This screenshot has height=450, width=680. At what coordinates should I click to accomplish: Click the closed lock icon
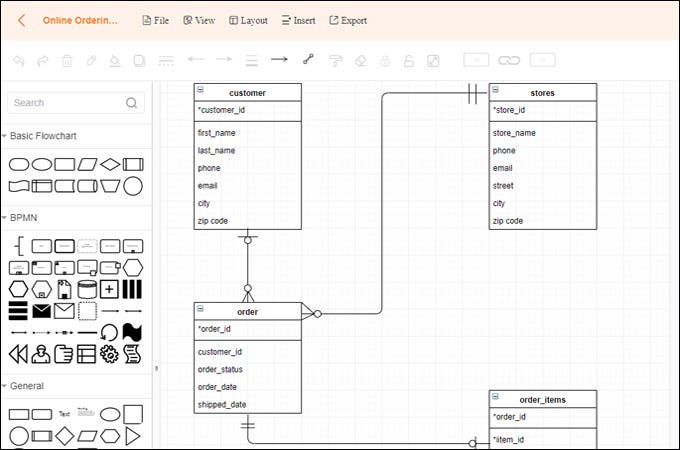(385, 61)
